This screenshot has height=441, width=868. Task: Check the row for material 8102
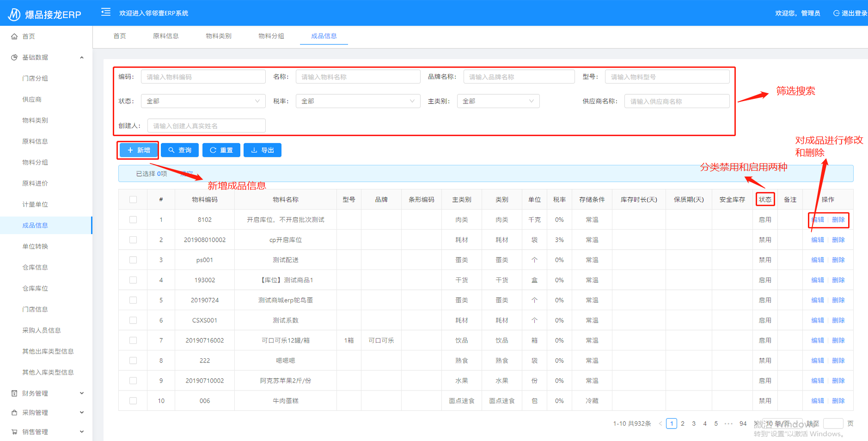[x=133, y=220]
